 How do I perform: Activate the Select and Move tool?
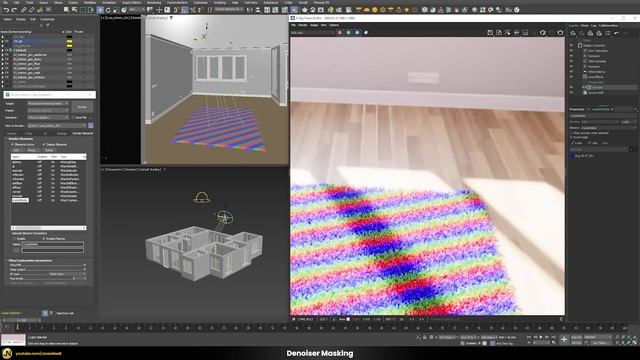tap(100, 10)
